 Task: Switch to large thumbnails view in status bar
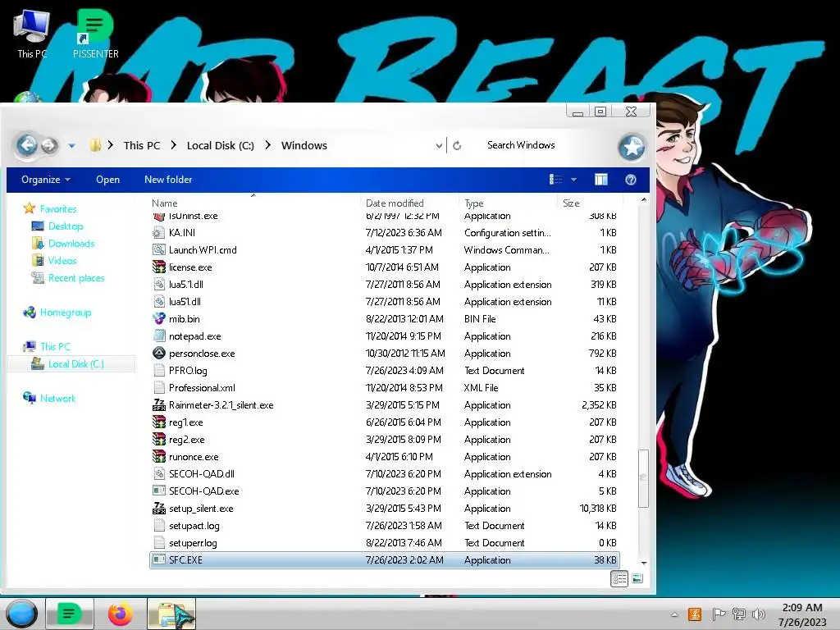pyautogui.click(x=637, y=578)
